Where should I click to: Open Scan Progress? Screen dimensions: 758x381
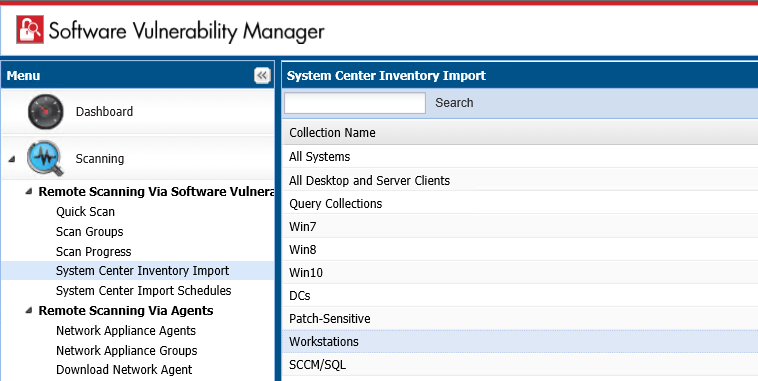click(93, 251)
